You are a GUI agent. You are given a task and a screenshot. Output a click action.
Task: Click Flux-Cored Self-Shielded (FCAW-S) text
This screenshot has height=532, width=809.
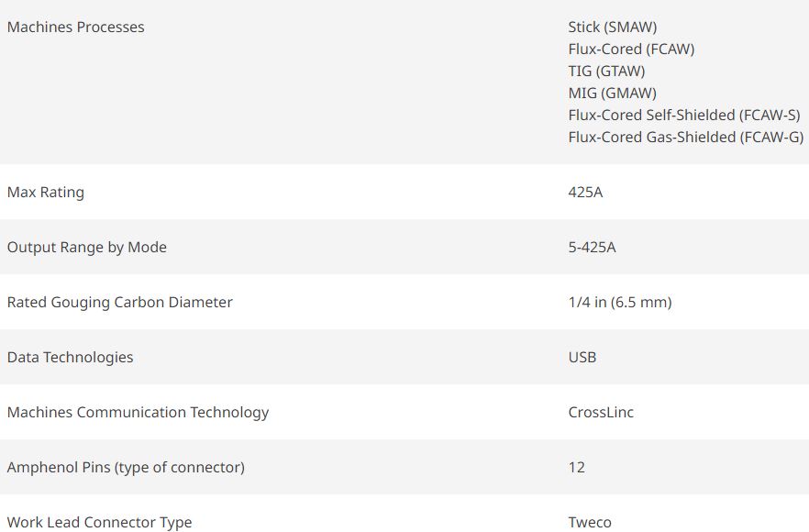coord(683,116)
